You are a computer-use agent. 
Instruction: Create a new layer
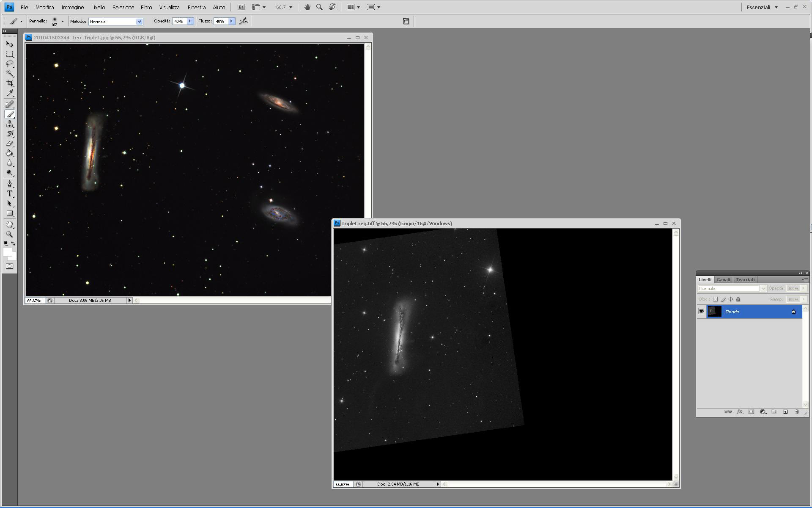pos(785,411)
